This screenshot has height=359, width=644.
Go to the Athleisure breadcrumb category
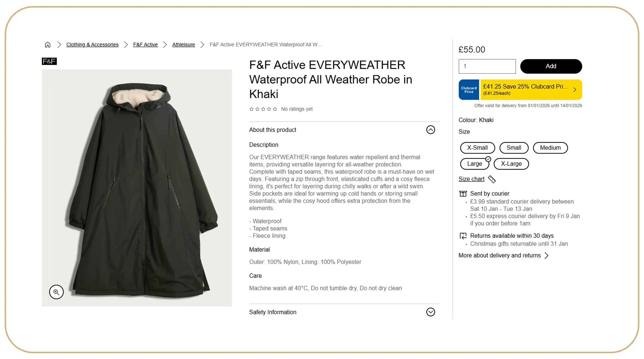pyautogui.click(x=183, y=45)
